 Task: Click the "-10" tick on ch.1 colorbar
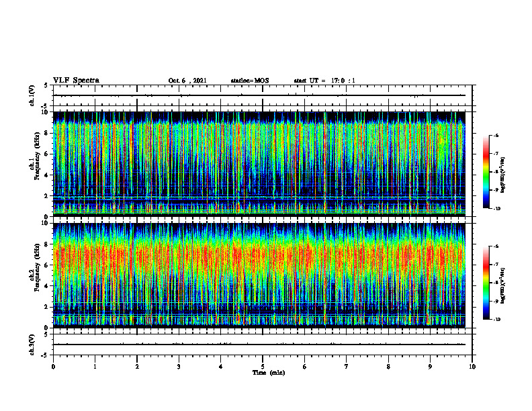click(496, 209)
